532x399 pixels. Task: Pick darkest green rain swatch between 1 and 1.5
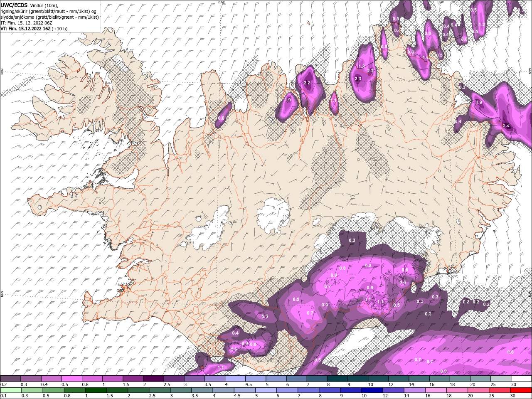pos(96,391)
